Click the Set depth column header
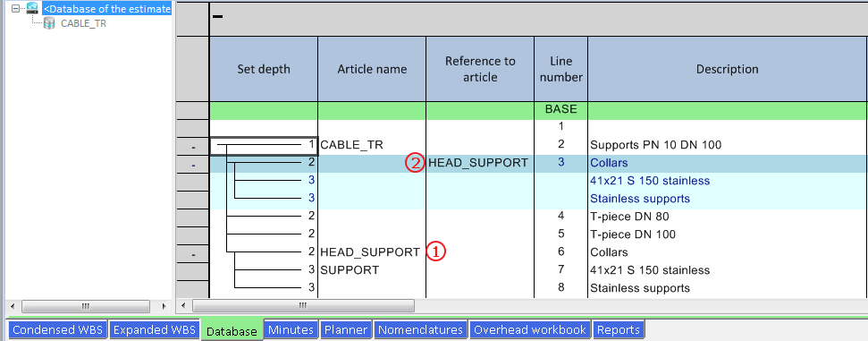Screen dimensions: 868x341 coord(264,69)
